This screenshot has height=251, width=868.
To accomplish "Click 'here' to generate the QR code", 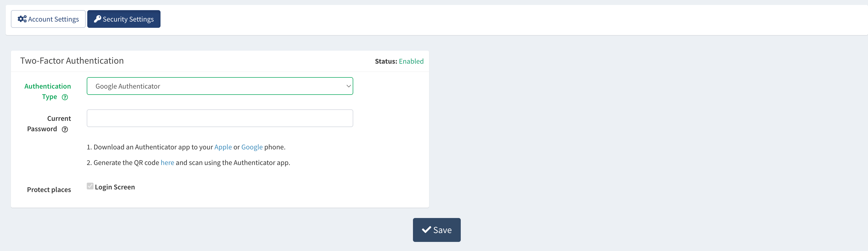I will 168,162.
